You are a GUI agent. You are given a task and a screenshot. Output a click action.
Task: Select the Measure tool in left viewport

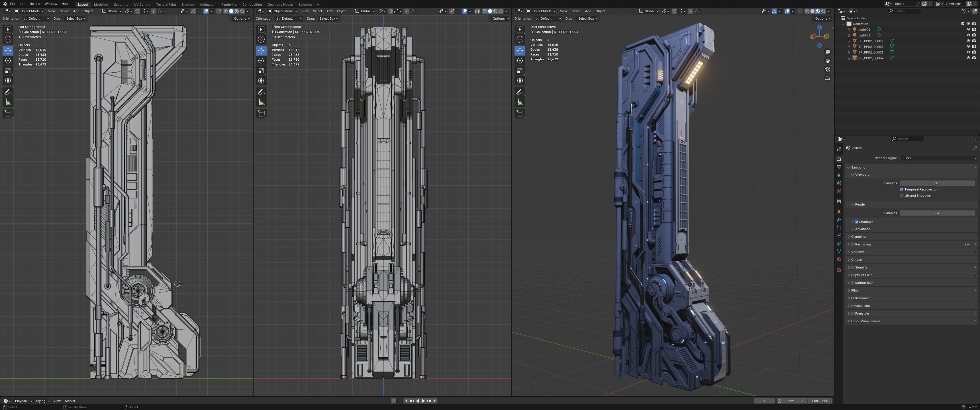pyautogui.click(x=8, y=102)
